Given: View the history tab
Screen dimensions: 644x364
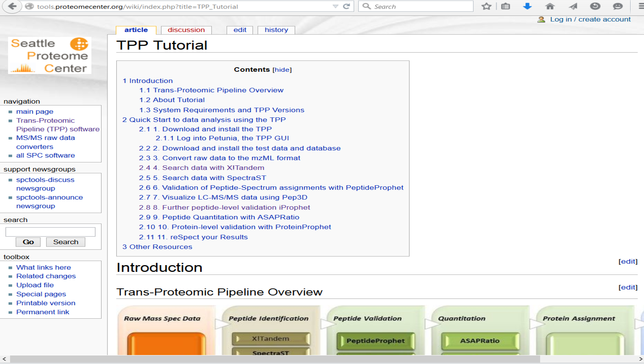Looking at the screenshot, I should [x=276, y=30].
